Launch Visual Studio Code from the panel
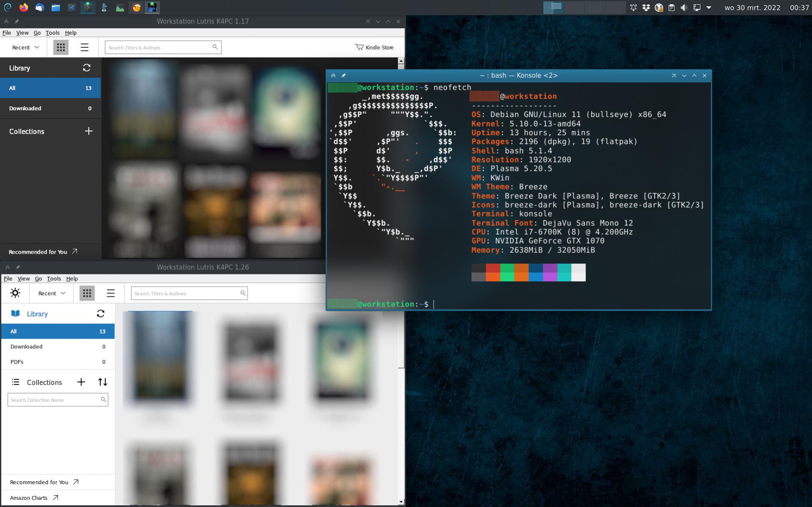The image size is (812, 507). [72, 7]
